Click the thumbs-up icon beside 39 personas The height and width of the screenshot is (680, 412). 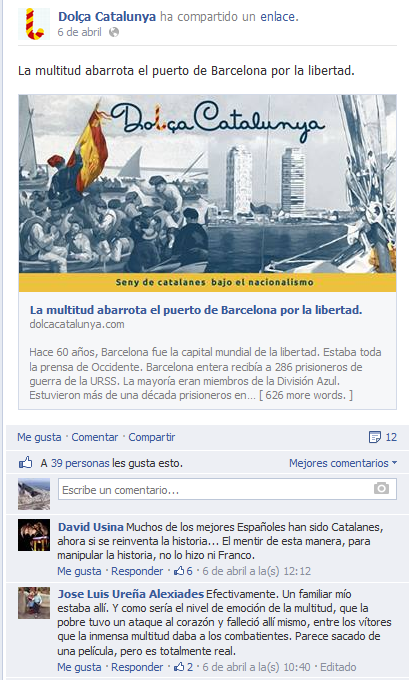point(26,463)
